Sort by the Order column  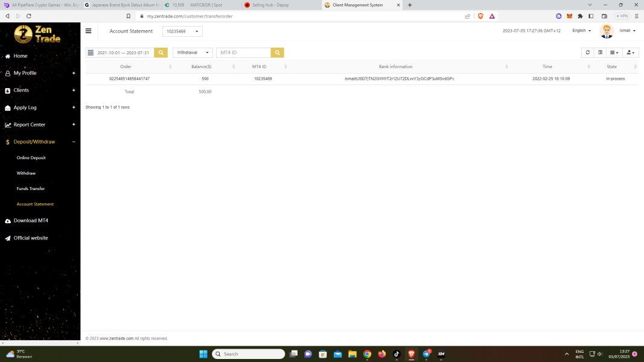pos(126,66)
